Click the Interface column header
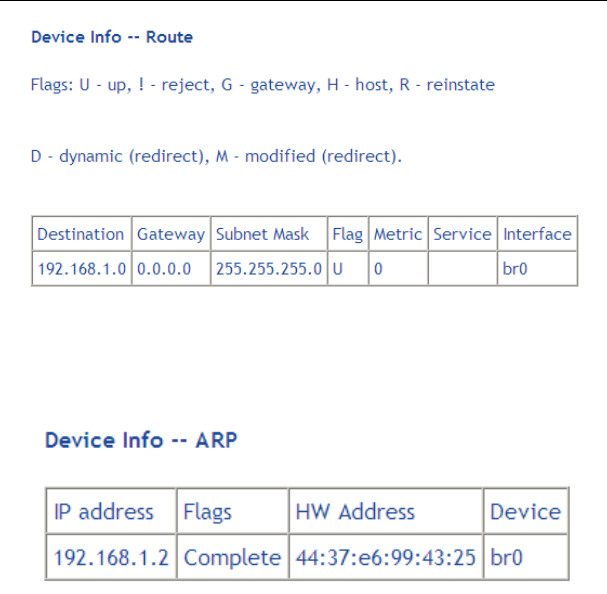 (537, 234)
